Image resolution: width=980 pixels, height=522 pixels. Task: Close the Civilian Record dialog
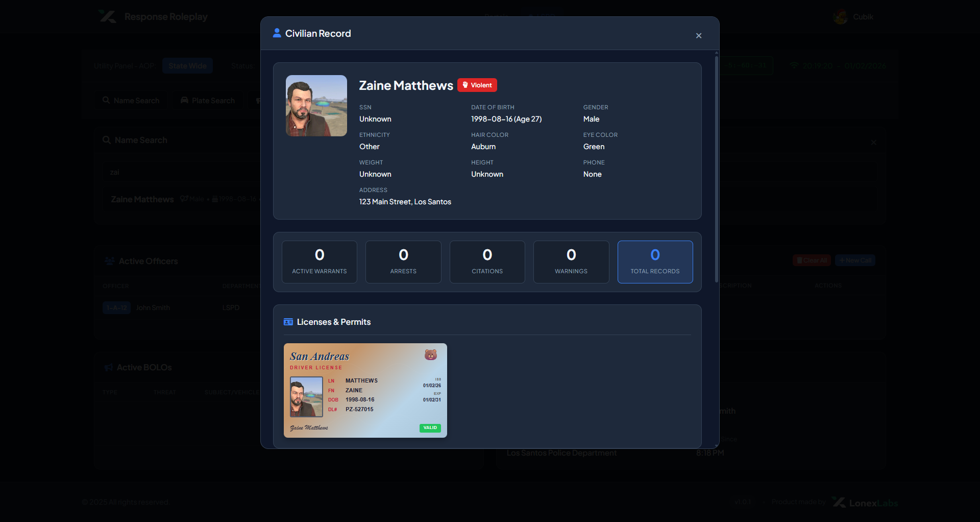tap(699, 35)
